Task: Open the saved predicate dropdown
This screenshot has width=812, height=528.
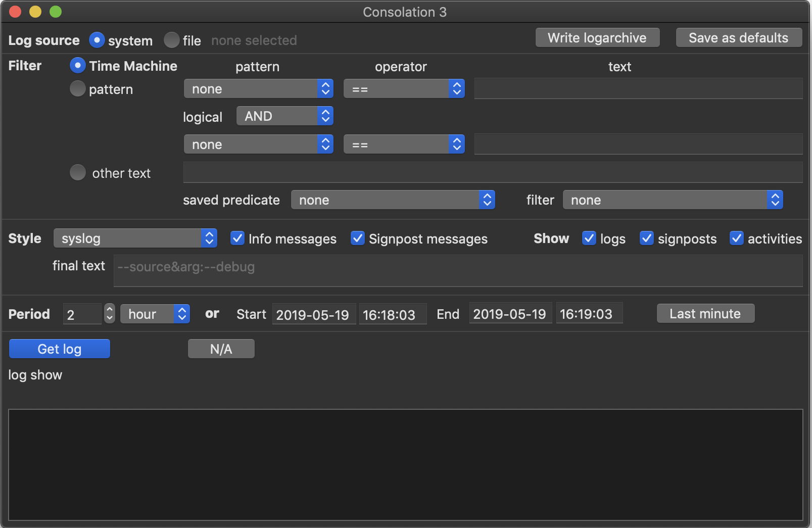Action: point(393,200)
